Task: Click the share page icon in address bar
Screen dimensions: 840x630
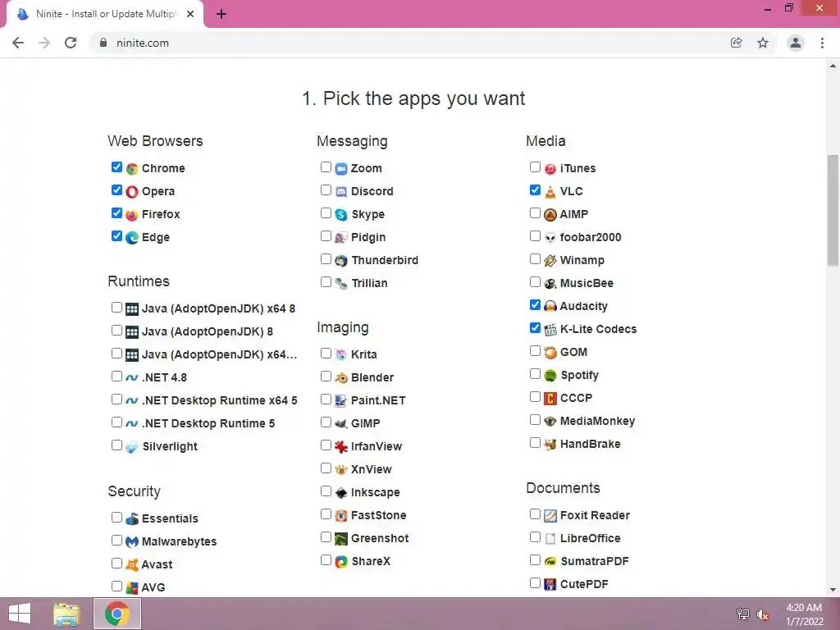Action: tap(737, 43)
